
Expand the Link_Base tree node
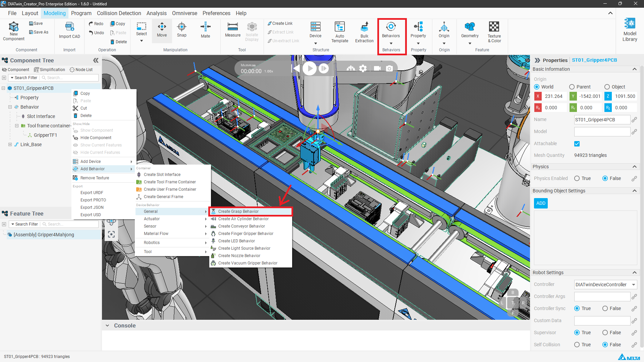(x=10, y=144)
